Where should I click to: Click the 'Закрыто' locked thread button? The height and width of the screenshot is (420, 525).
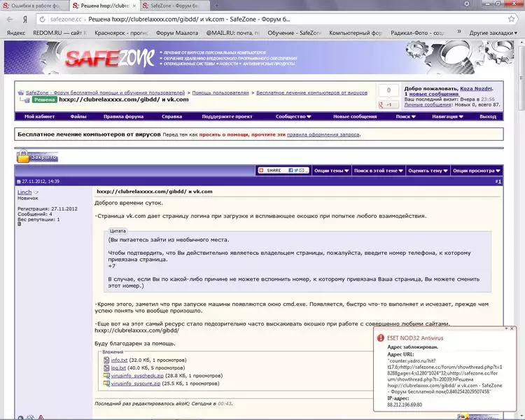coord(38,156)
